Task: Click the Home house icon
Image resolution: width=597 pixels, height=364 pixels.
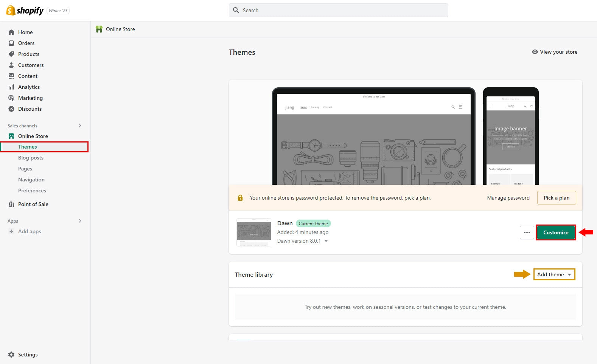Action: [x=11, y=32]
